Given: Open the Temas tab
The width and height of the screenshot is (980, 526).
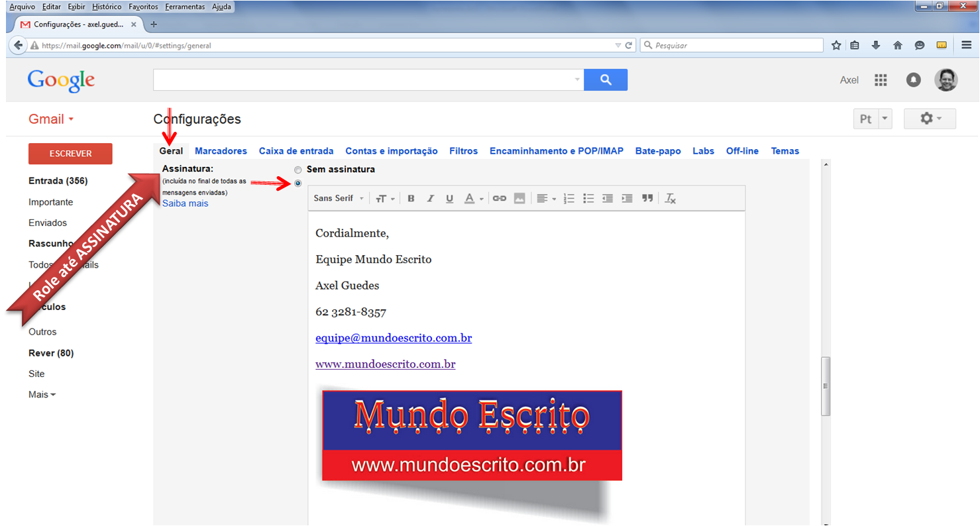Looking at the screenshot, I should click(x=785, y=151).
